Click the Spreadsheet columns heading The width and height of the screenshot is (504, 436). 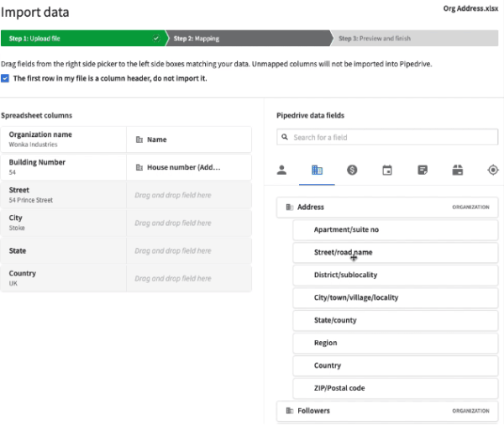point(37,115)
